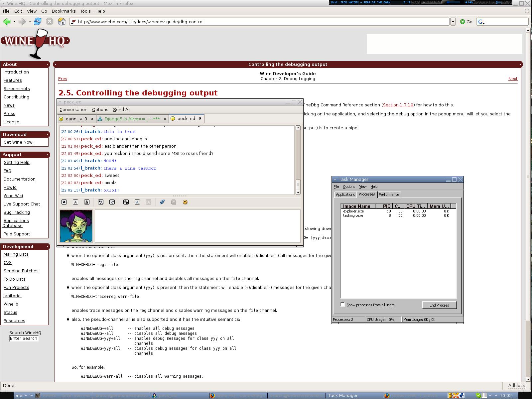
Task: Open the Section 1.7.10 link
Action: click(398, 105)
